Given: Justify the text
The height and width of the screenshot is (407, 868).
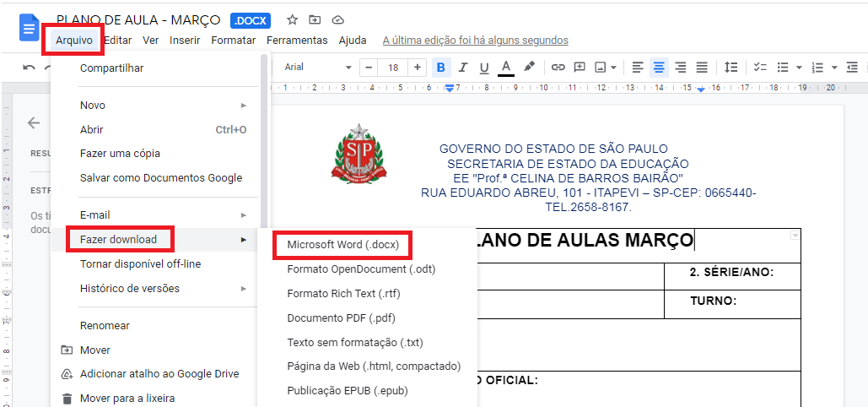Looking at the screenshot, I should click(x=702, y=68).
